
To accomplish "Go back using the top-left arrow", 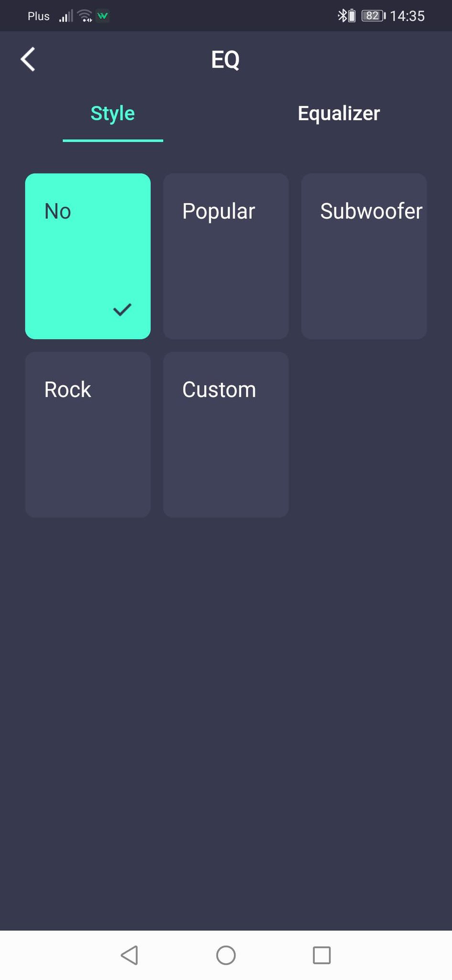I will [x=28, y=59].
